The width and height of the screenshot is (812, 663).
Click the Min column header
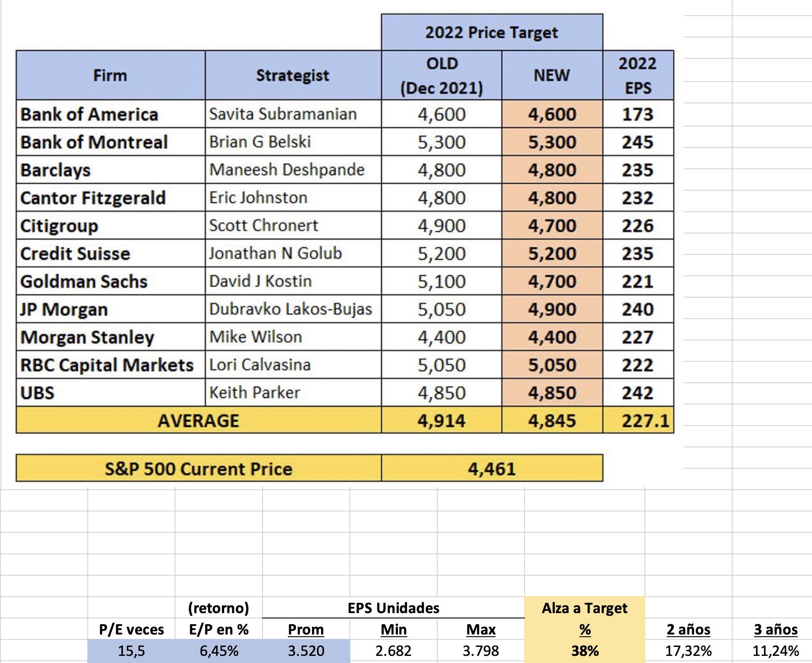pos(394,629)
